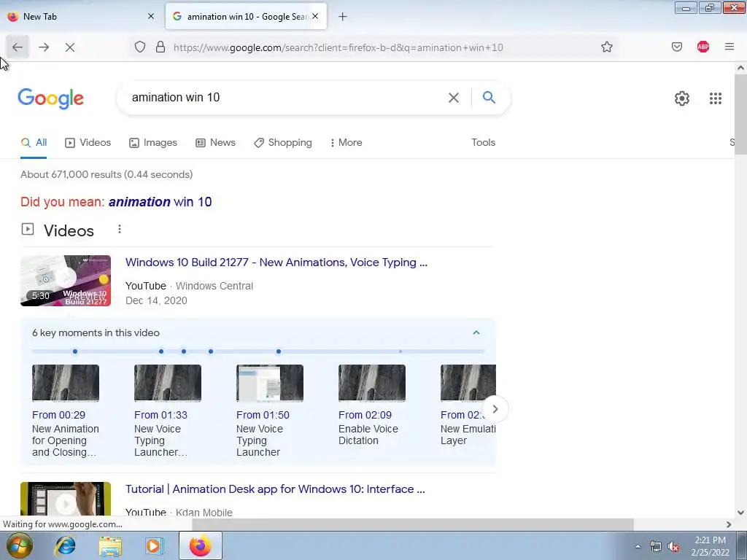The height and width of the screenshot is (560, 747).
Task: Open the Firefox hamburger menu
Action: (729, 47)
